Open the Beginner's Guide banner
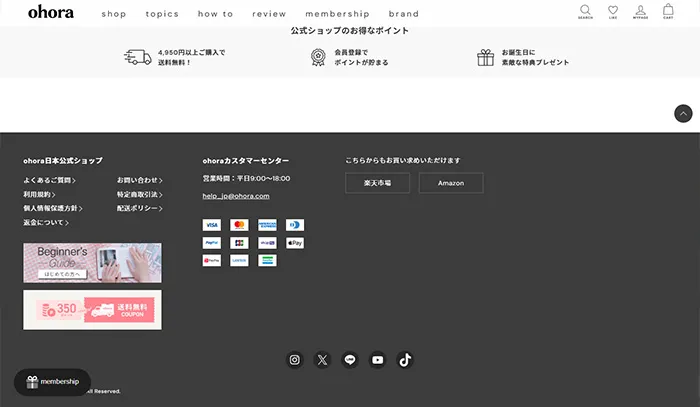This screenshot has width=700, height=407. click(x=92, y=263)
